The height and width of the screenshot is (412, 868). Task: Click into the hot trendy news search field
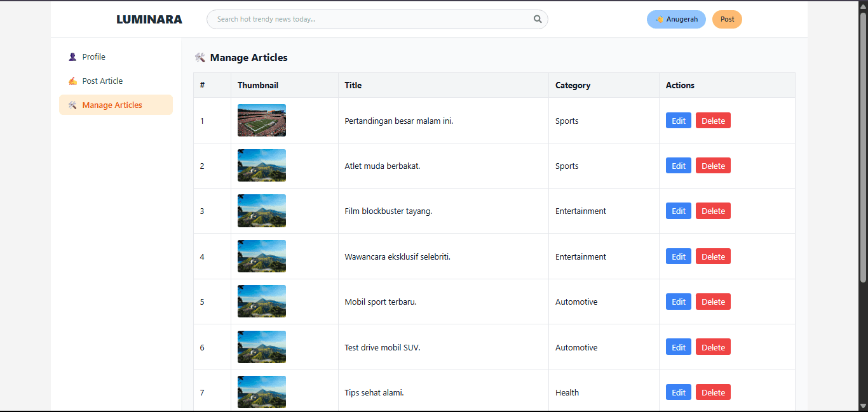[x=372, y=19]
